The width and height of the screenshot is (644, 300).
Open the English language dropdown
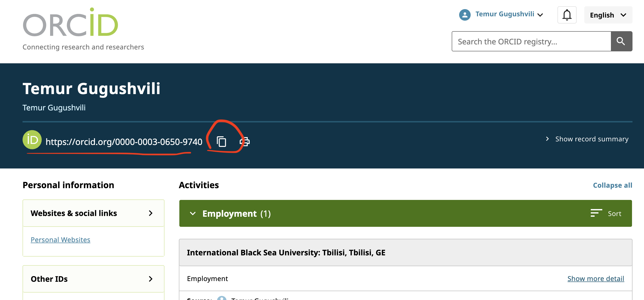(608, 15)
